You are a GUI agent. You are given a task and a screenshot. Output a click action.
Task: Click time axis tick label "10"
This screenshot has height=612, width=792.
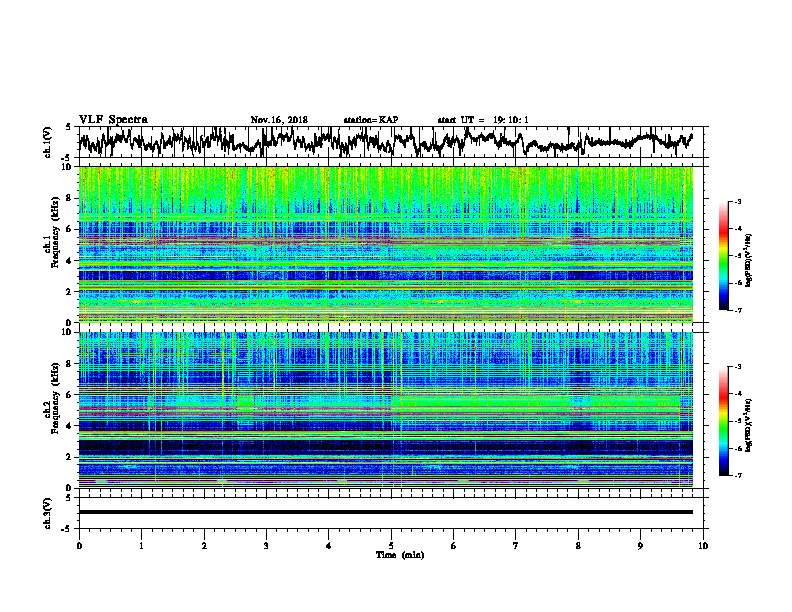pyautogui.click(x=703, y=546)
